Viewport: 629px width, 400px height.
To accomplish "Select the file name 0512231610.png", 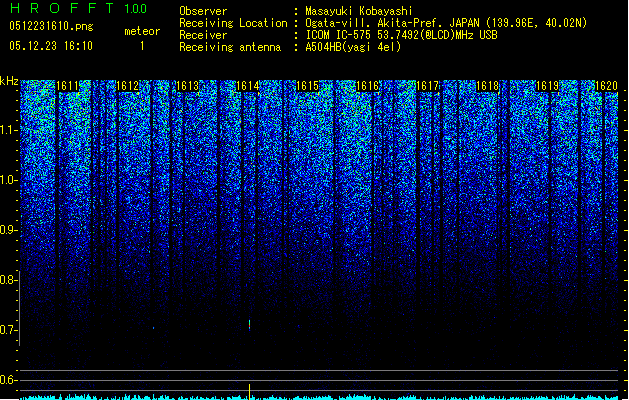I will pos(51,26).
